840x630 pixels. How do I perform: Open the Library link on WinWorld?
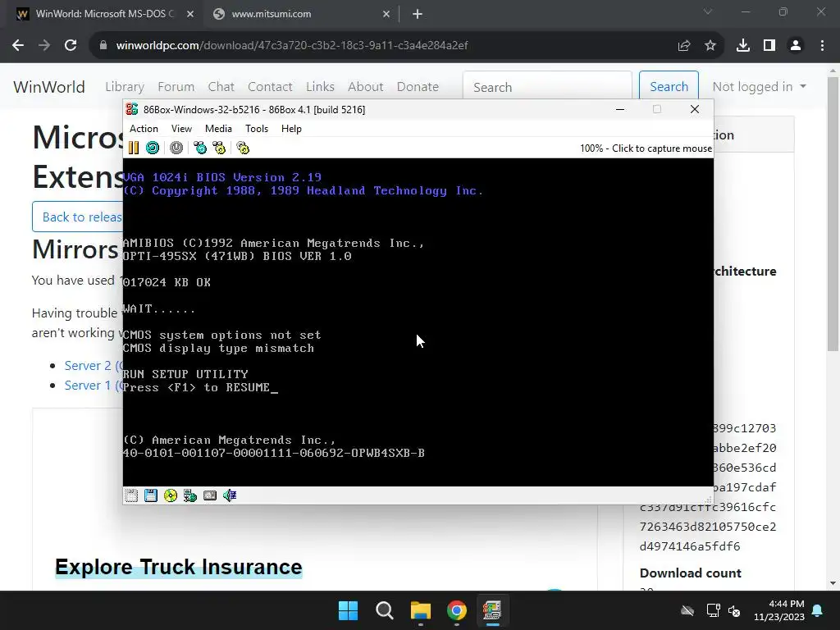coord(125,87)
